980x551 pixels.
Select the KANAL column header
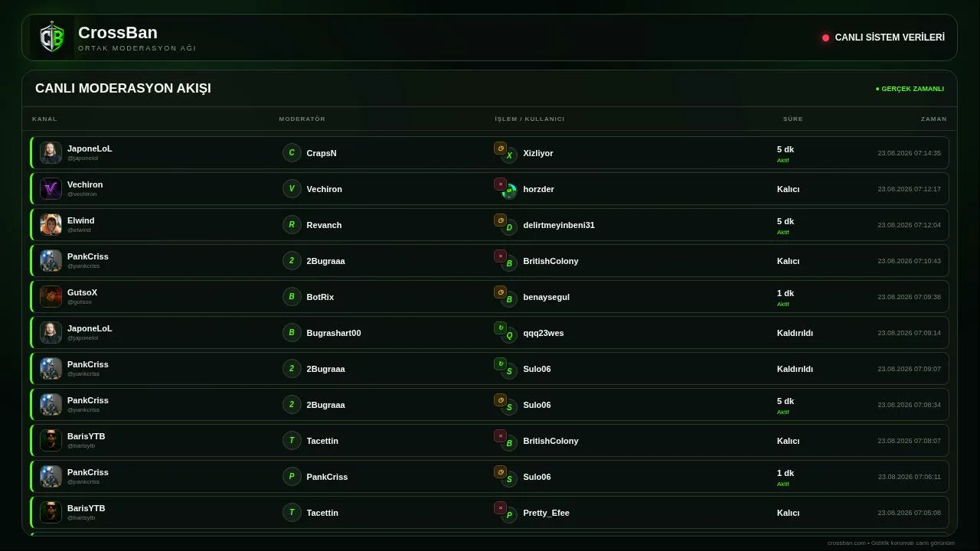click(x=44, y=119)
